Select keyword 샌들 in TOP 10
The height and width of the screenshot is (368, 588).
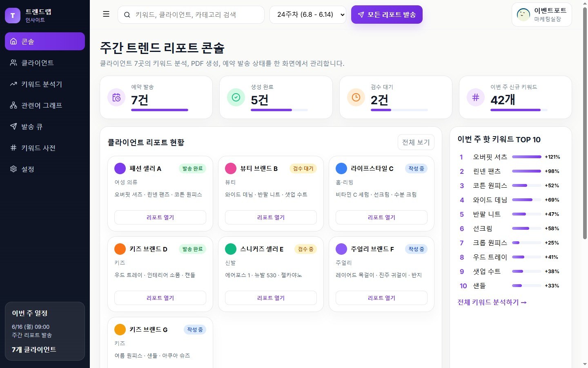click(479, 286)
